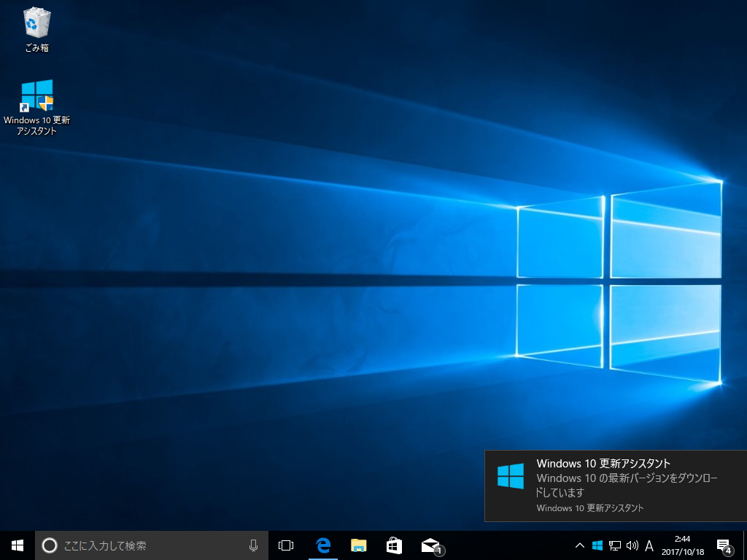Expand the hidden system tray icons
Screen dimensions: 747x560
(x=580, y=545)
